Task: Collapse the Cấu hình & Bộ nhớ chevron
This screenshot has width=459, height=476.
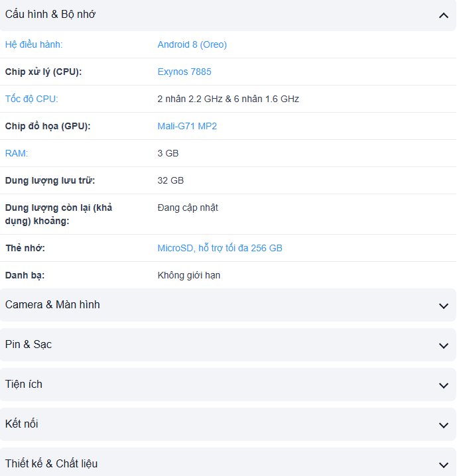Action: pos(444,15)
